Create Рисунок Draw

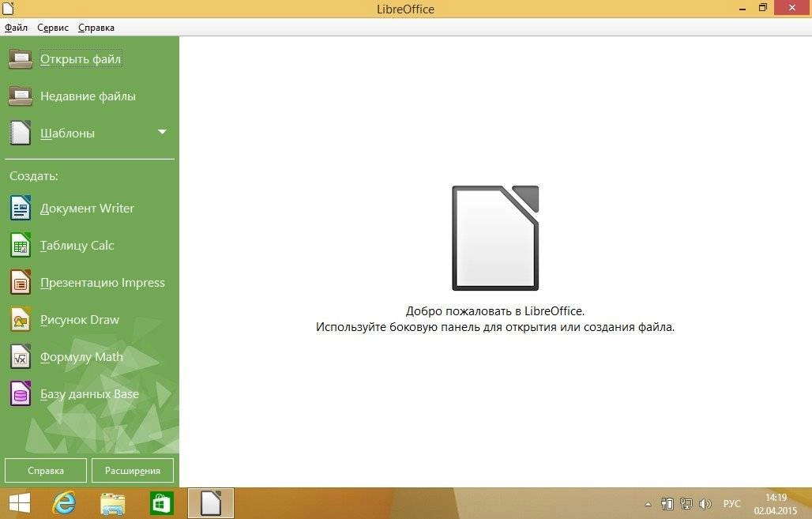point(80,320)
